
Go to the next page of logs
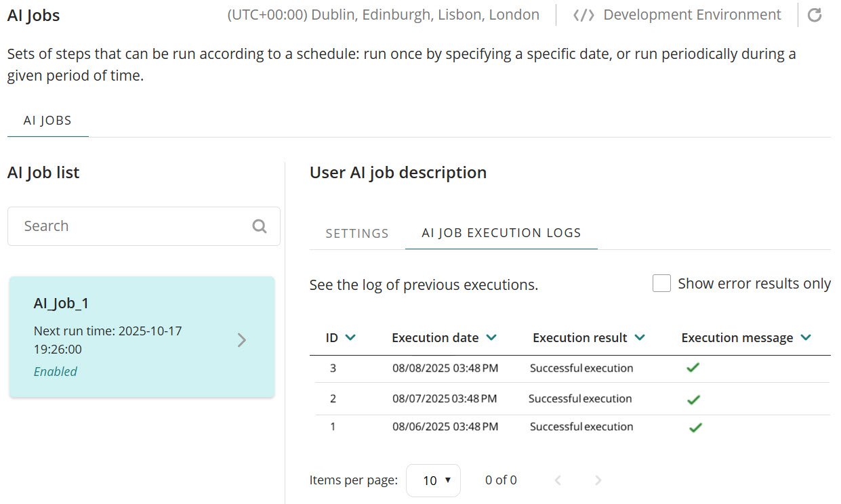point(598,480)
